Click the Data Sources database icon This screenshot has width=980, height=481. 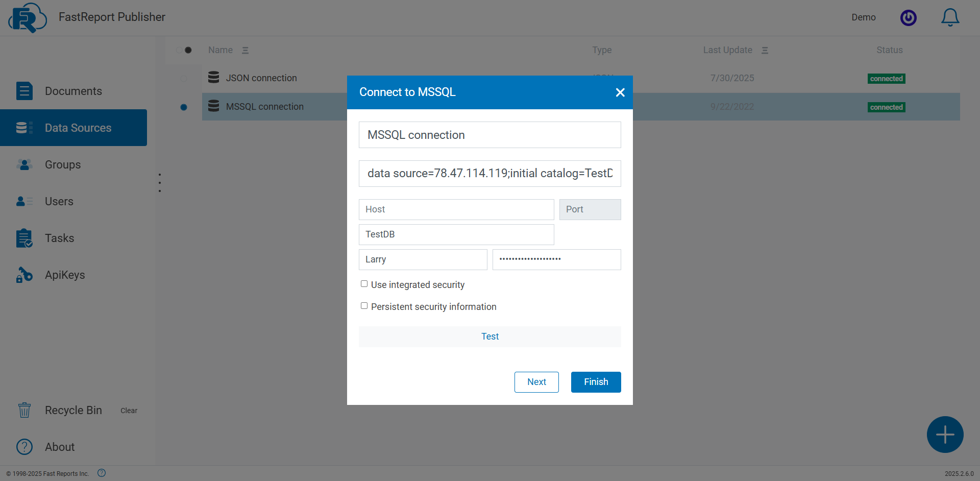click(24, 128)
